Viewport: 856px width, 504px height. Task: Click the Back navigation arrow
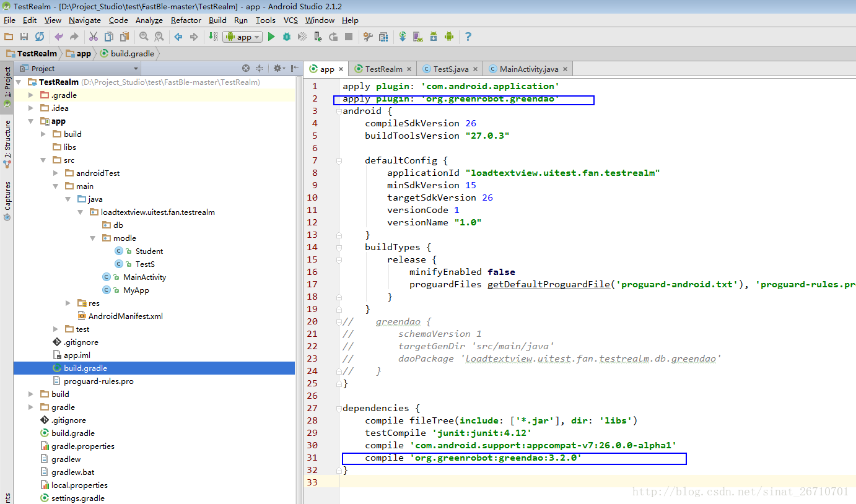pos(178,37)
